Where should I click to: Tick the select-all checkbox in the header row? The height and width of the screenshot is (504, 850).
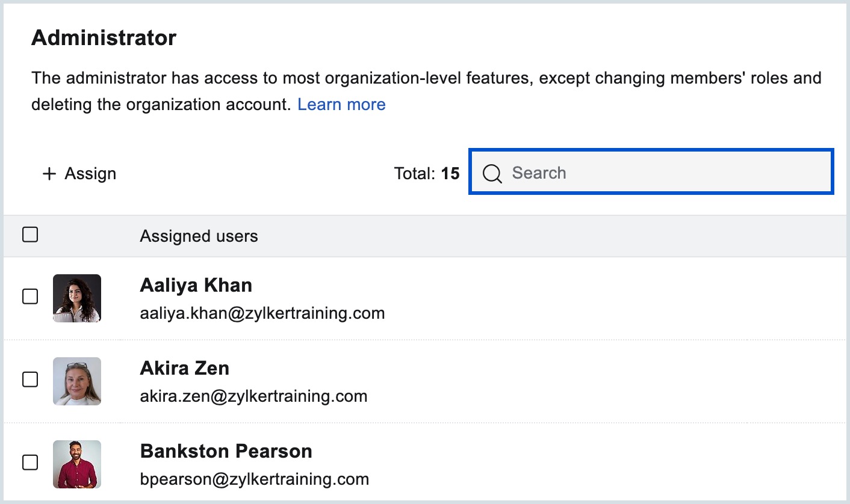tap(30, 235)
